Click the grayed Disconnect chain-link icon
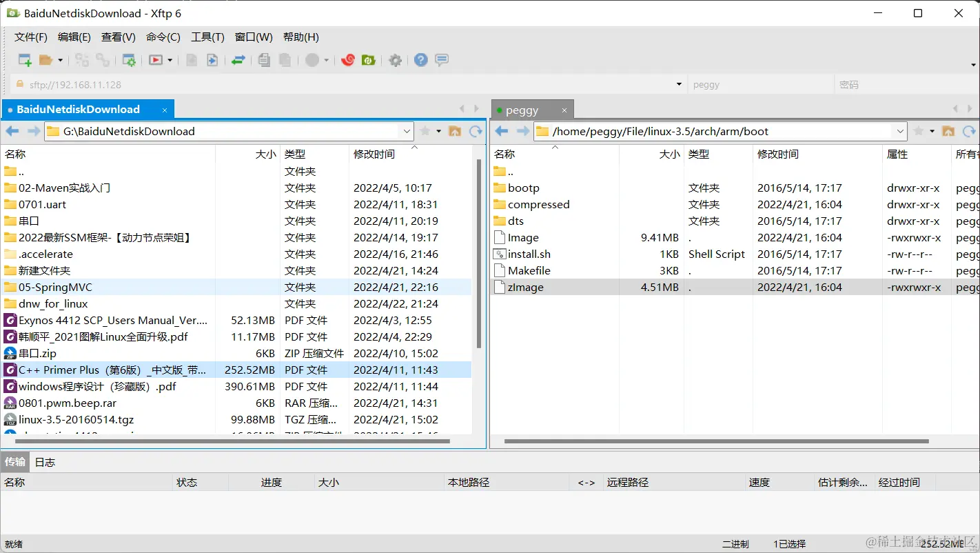 pyautogui.click(x=103, y=60)
